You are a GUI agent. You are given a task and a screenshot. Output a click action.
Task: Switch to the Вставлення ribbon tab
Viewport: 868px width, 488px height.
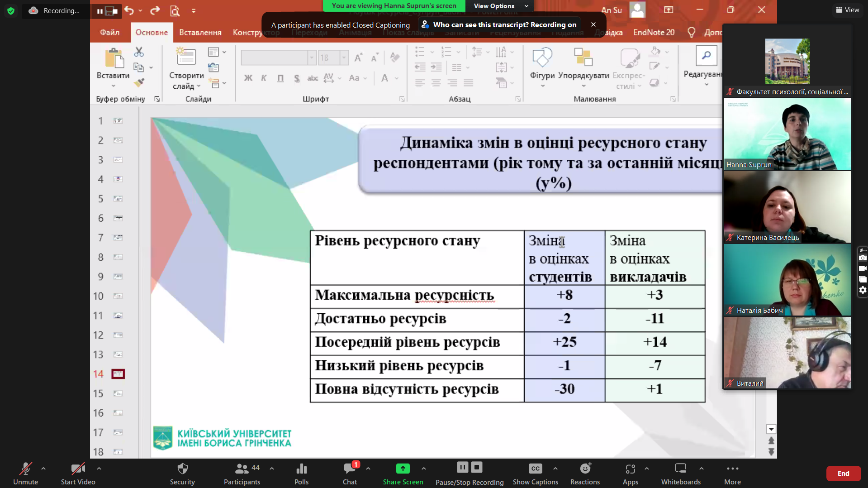200,32
